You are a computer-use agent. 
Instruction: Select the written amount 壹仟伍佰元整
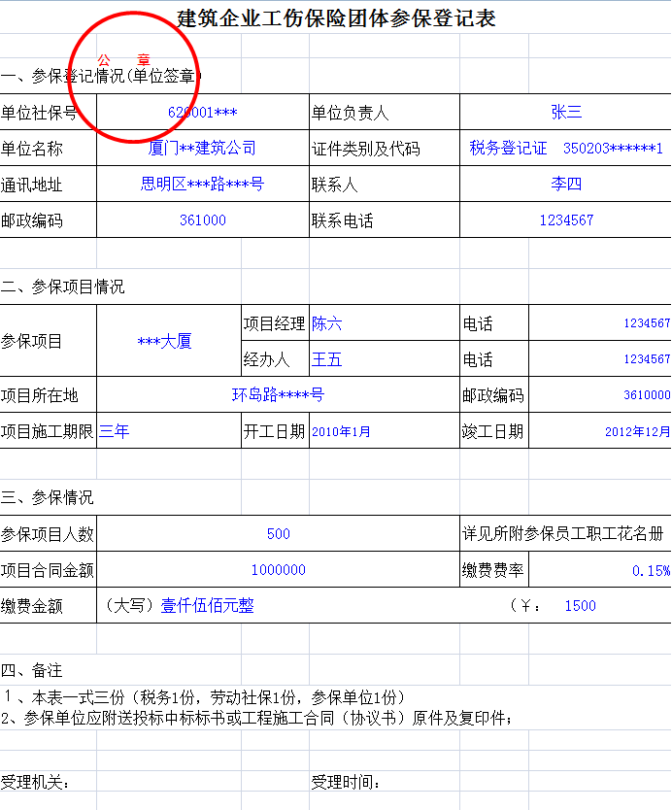point(207,605)
